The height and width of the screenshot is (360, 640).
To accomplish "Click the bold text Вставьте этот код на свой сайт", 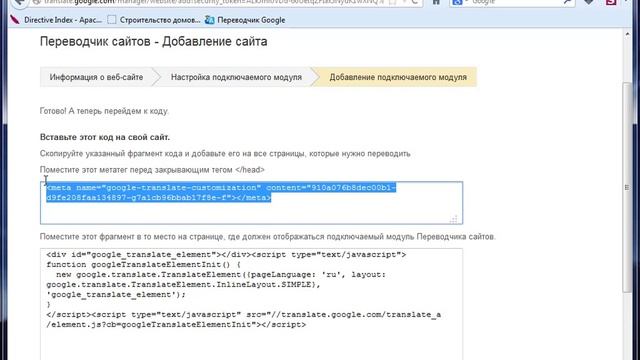I will [x=105, y=137].
